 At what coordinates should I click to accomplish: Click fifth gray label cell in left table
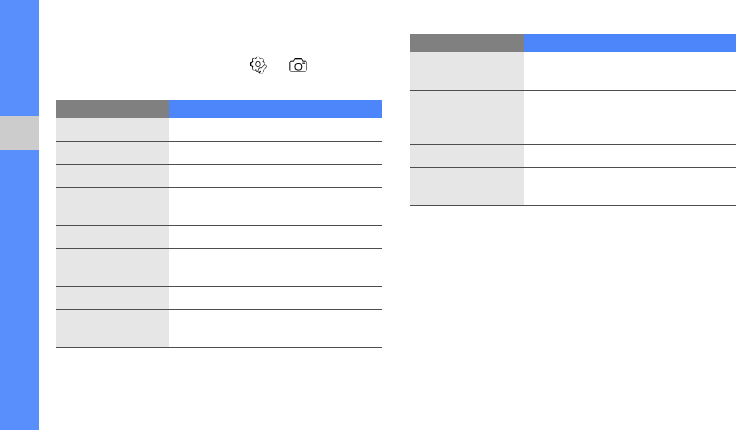point(112,237)
